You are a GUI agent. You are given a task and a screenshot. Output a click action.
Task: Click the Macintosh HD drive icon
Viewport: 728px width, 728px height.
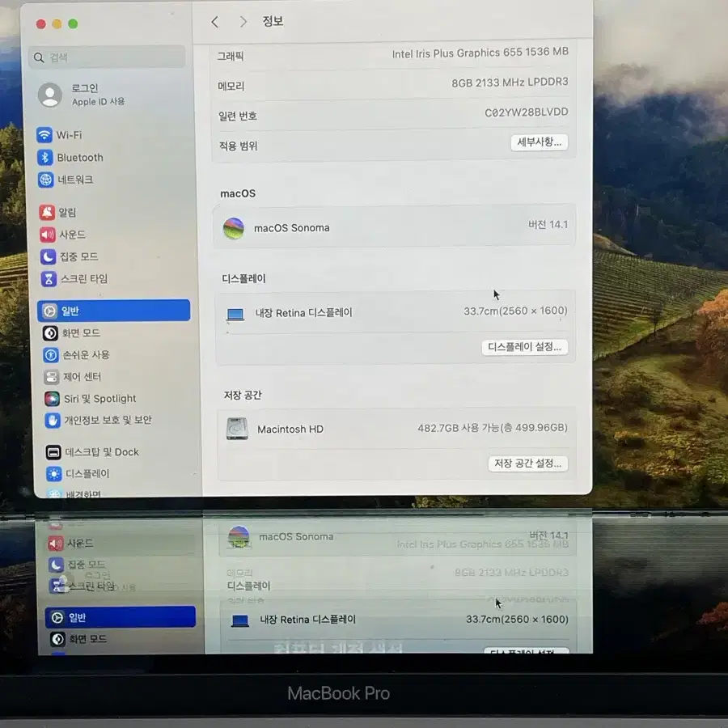click(237, 429)
